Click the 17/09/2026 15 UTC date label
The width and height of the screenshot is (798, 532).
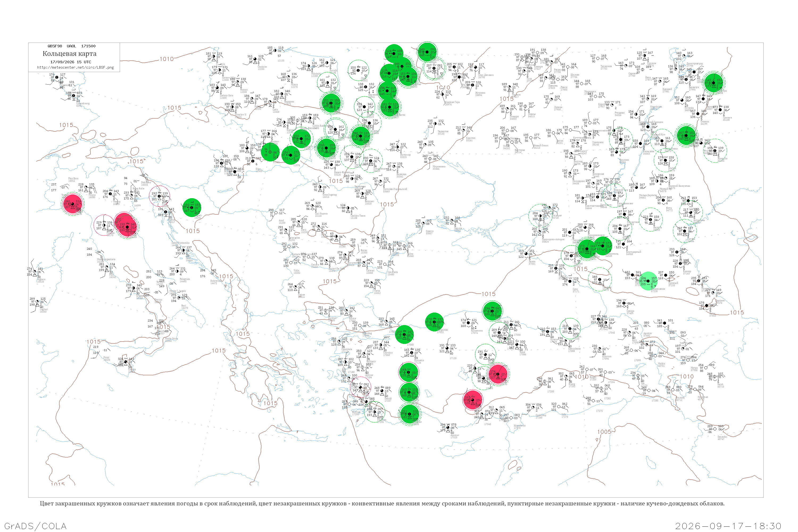(70, 62)
